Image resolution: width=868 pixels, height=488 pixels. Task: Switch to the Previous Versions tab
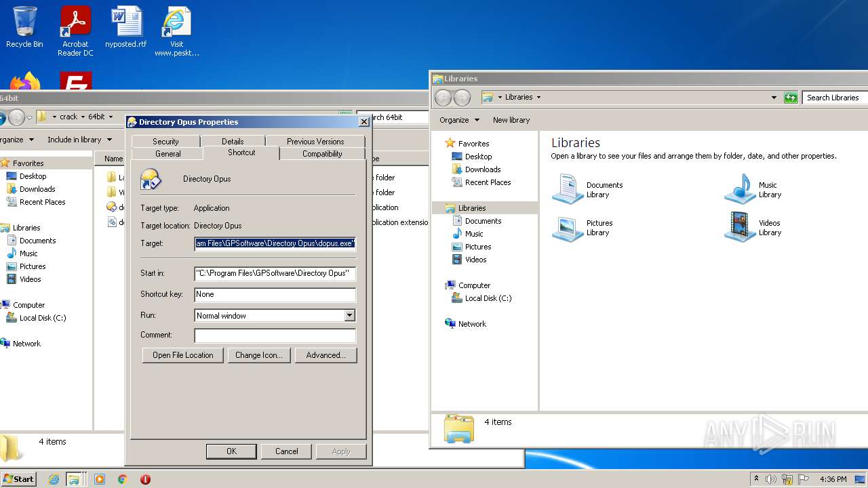click(315, 141)
